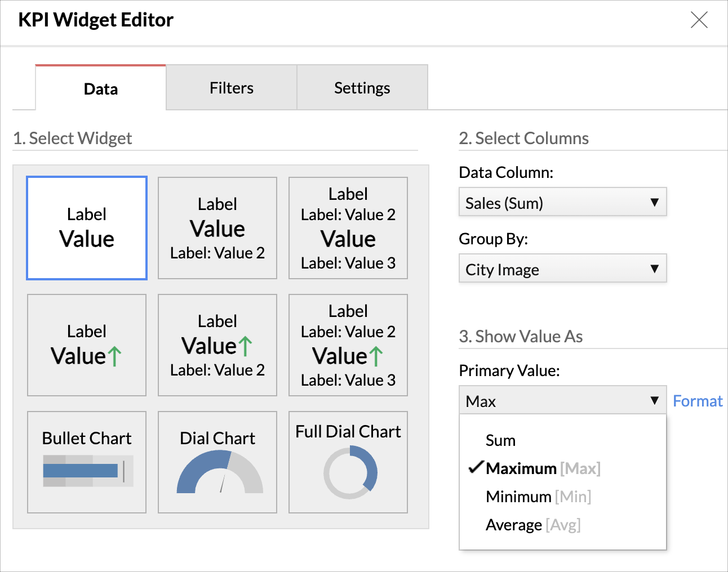
Task: Select the Bullet Chart widget
Action: tap(87, 462)
